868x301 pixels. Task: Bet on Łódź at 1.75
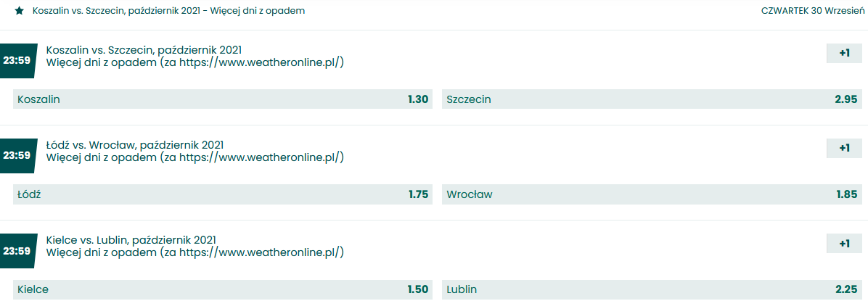click(222, 194)
